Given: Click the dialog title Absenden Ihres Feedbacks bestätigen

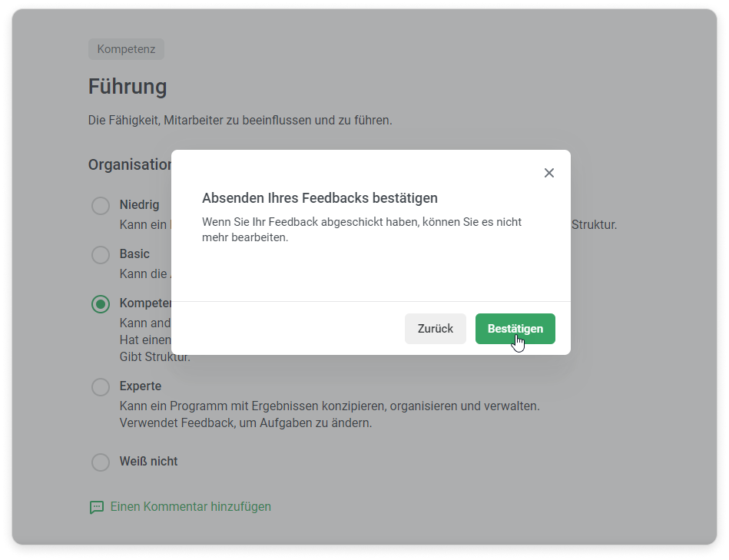Looking at the screenshot, I should (320, 198).
